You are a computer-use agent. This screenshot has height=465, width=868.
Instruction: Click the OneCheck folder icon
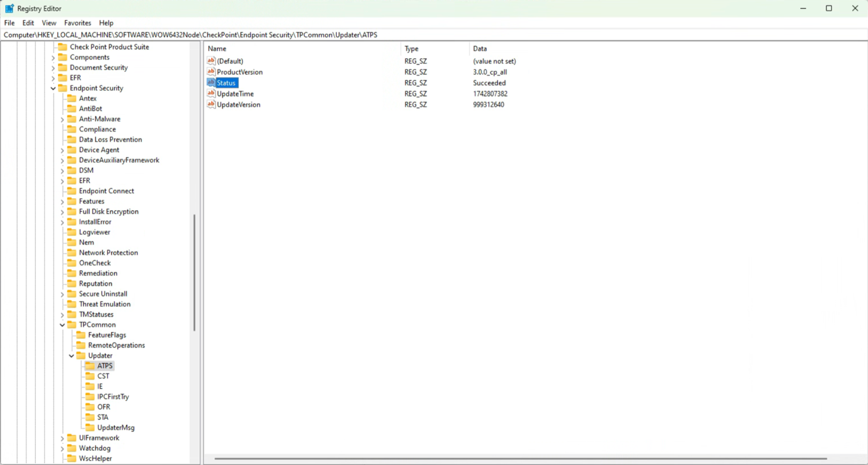click(x=72, y=263)
